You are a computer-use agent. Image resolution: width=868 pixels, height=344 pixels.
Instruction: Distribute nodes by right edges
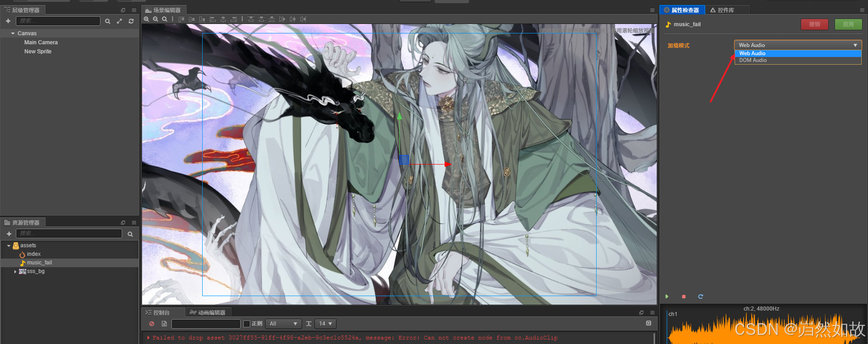click(303, 19)
